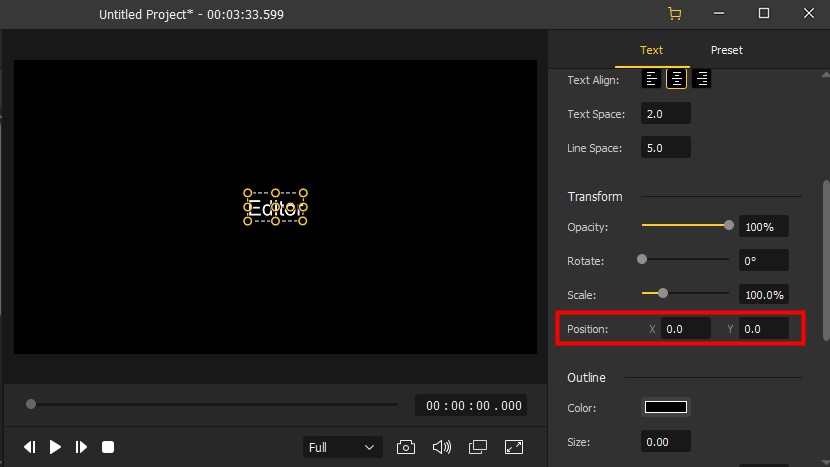
Task: Take a snapshot with camera icon
Action: click(406, 447)
